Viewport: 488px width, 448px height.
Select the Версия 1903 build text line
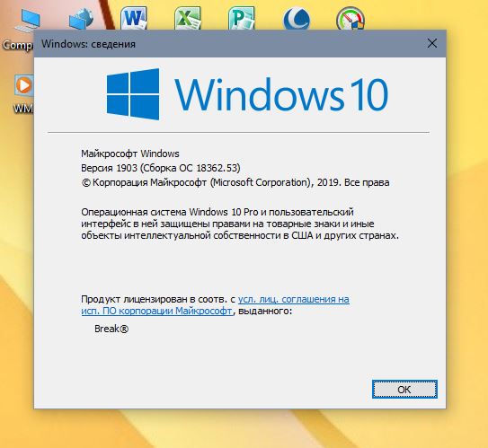tap(161, 168)
